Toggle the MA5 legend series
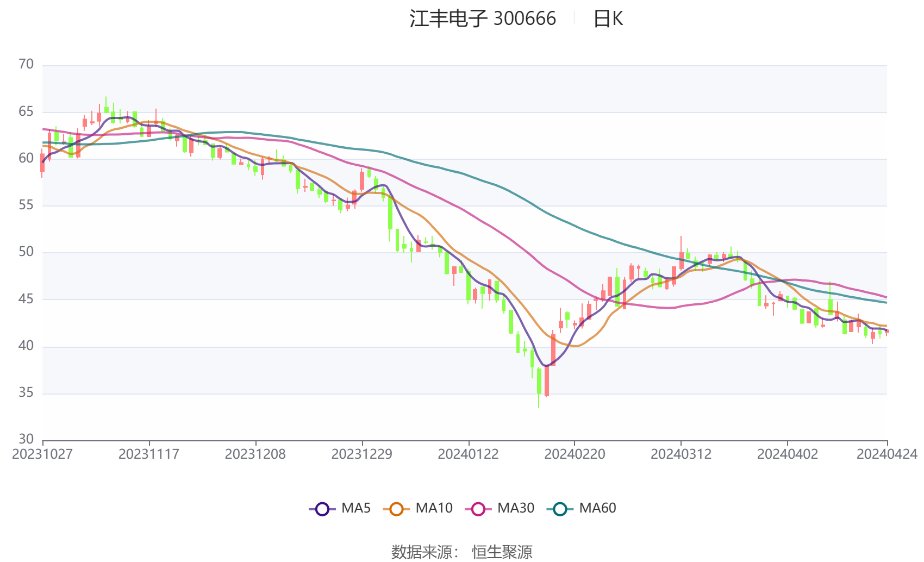 340,509
